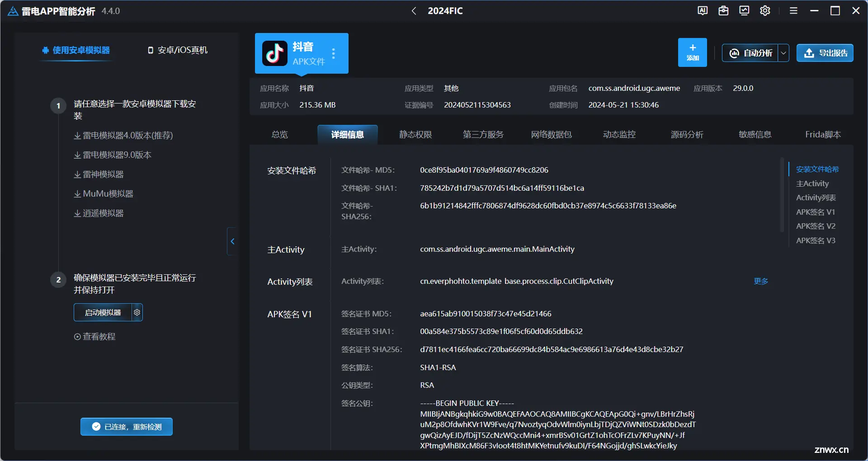Select package name com.ss.android.ugc.aweme

[x=634, y=88]
